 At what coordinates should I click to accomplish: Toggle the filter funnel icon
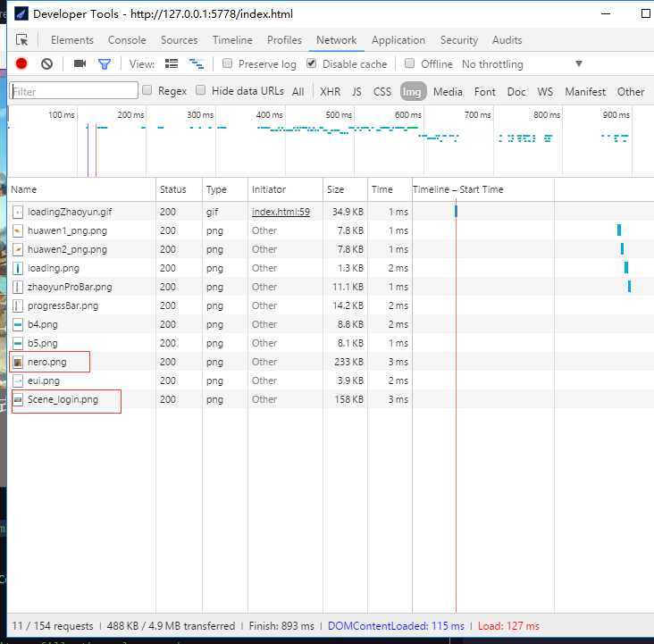105,63
